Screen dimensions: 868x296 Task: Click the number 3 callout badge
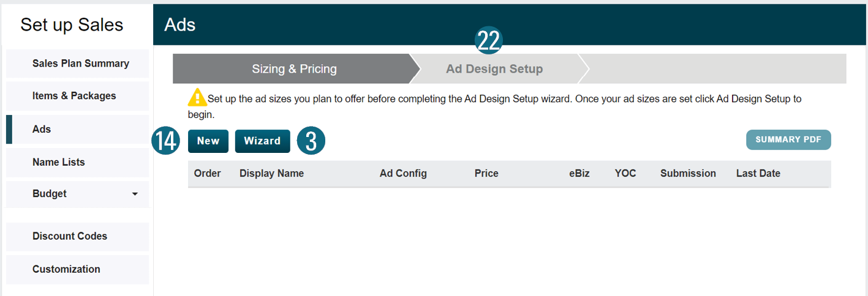pos(311,141)
